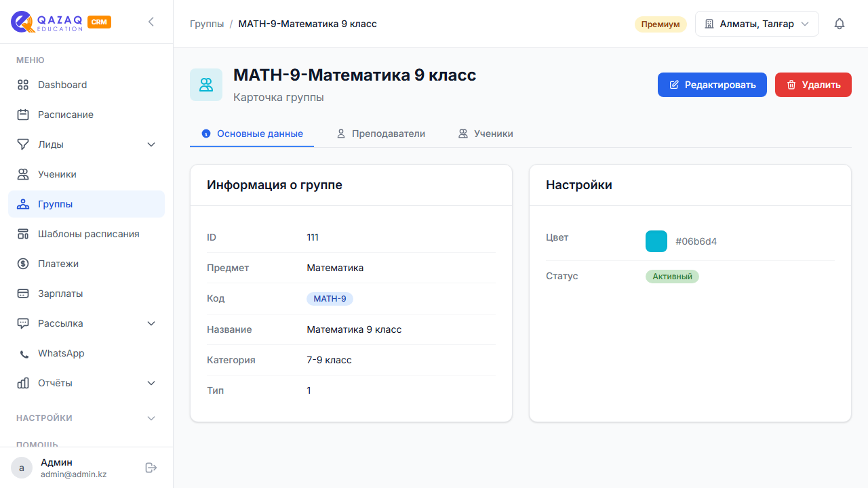Click the admin@admin.kz email text
Viewport: 868px width, 488px height.
click(73, 474)
